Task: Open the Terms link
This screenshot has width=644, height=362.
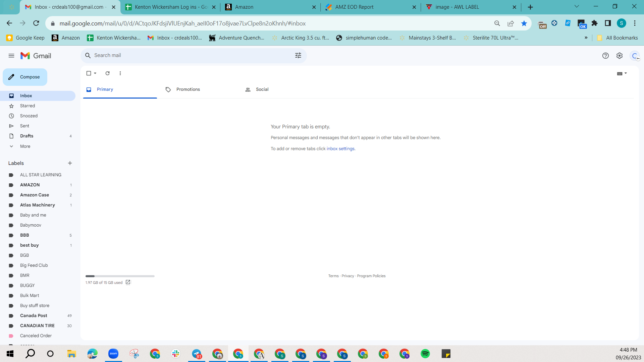Action: 333,276
